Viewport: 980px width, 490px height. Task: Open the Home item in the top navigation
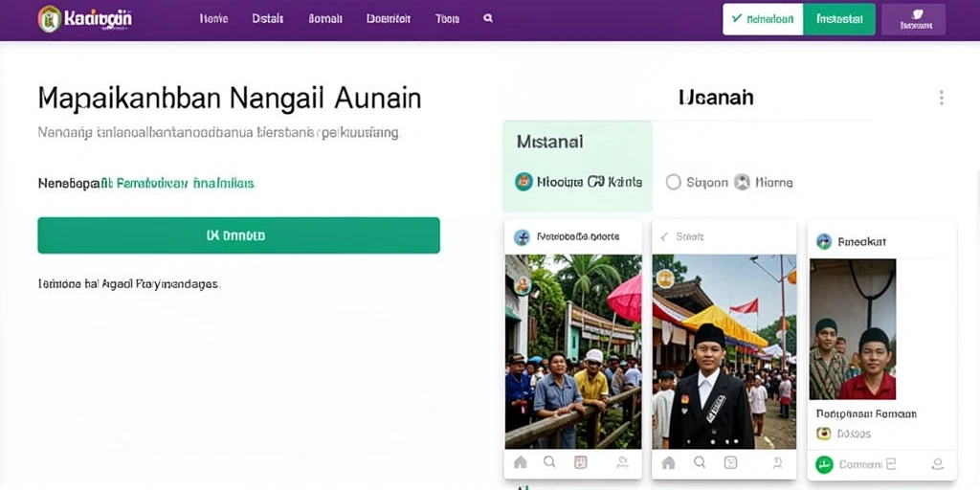213,19
